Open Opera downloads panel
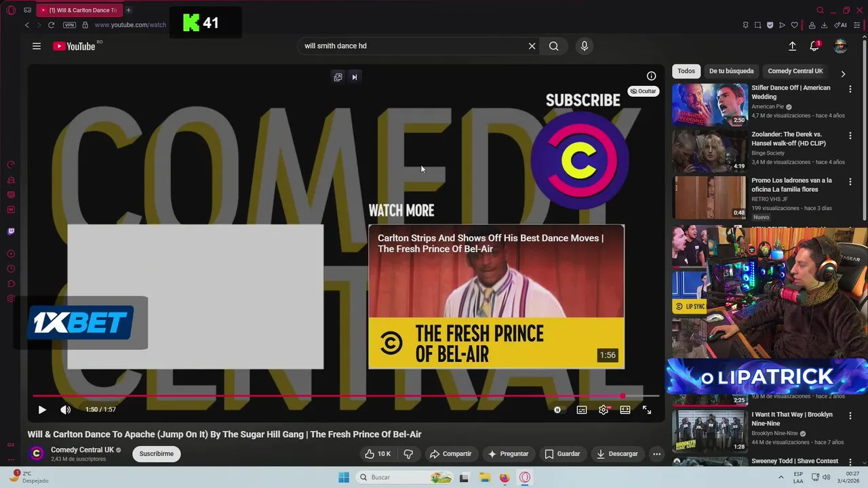This screenshot has height=488, width=868. pyautogui.click(x=825, y=25)
